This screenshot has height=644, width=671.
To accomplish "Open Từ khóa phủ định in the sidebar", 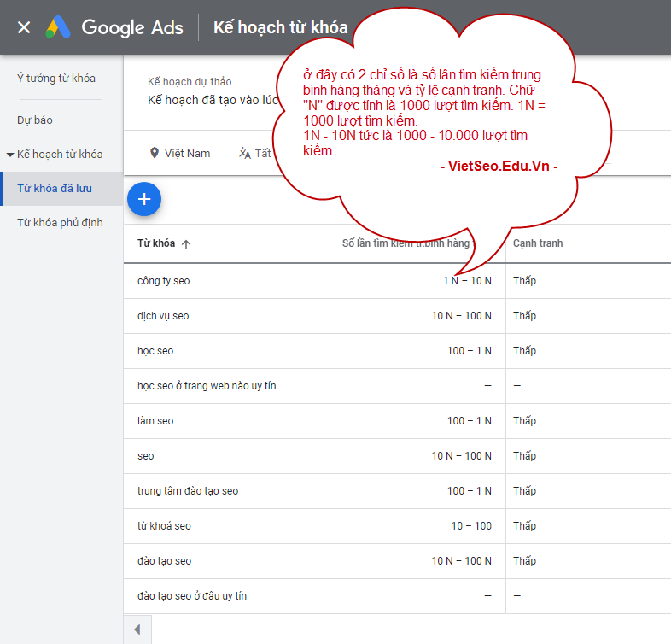I will click(60, 223).
